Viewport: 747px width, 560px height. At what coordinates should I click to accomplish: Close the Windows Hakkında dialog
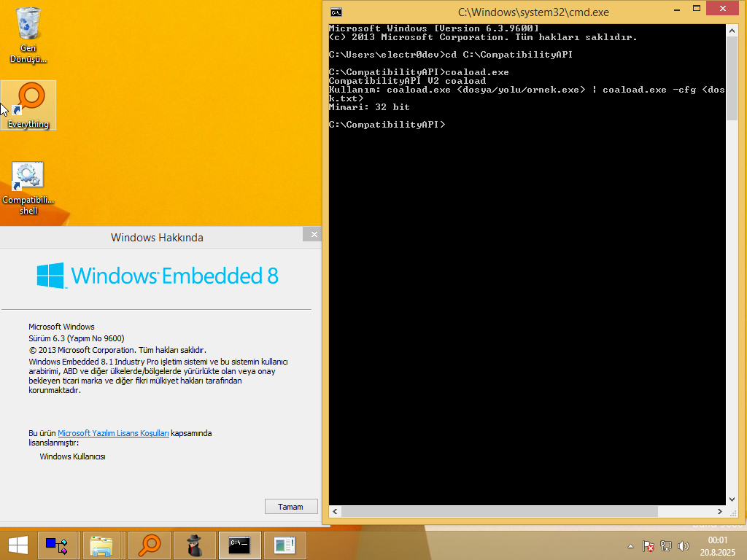pos(314,234)
